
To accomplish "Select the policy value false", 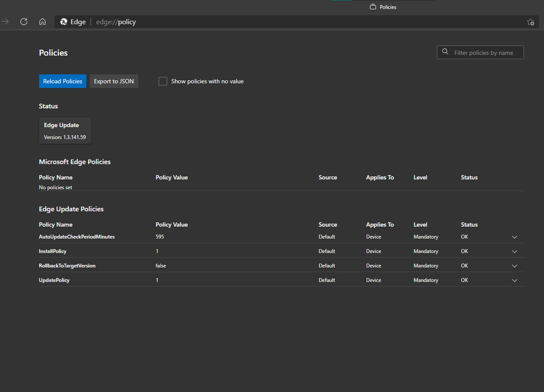I will pyautogui.click(x=161, y=266).
